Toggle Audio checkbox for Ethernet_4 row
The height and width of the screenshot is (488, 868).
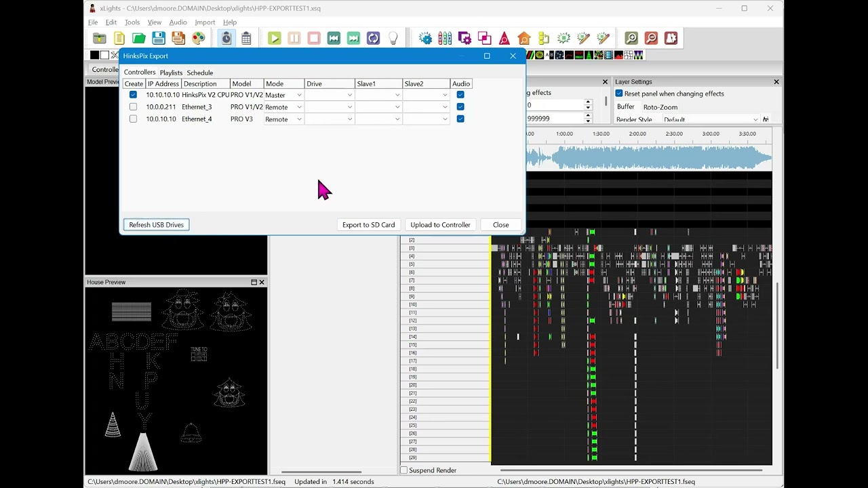(x=460, y=119)
